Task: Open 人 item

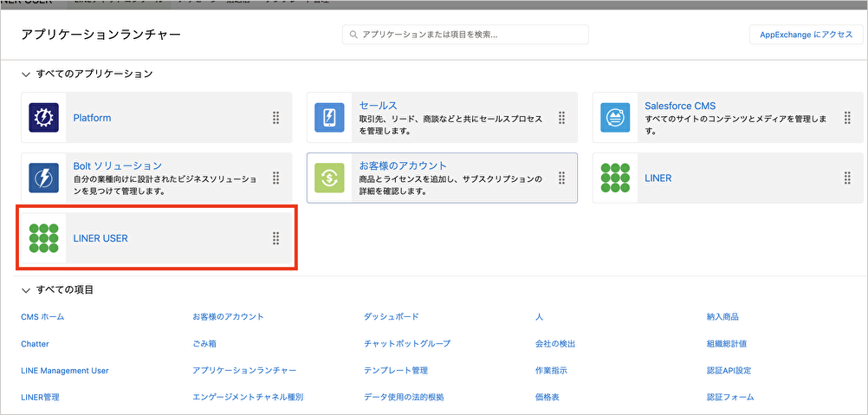Action: click(539, 317)
